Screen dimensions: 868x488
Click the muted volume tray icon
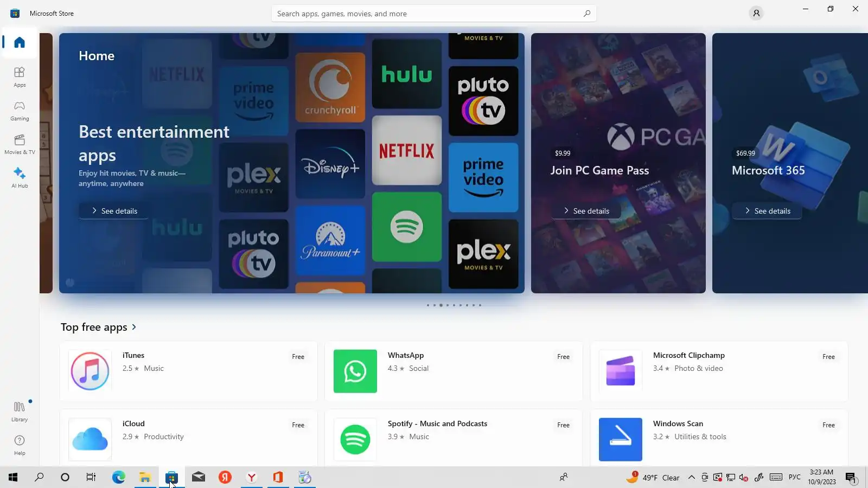coord(744,478)
